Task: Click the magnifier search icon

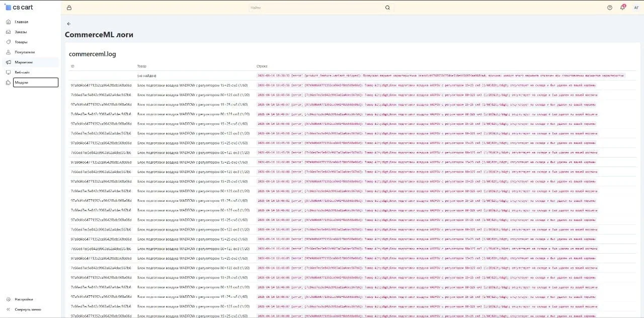Action: click(x=387, y=8)
